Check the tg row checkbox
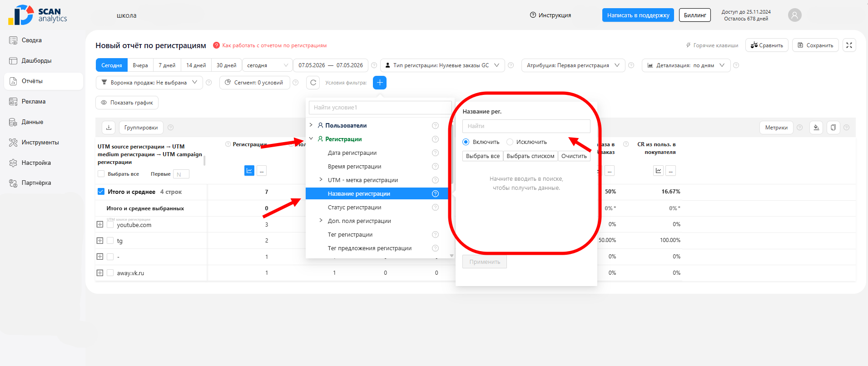The height and width of the screenshot is (366, 868). 110,241
